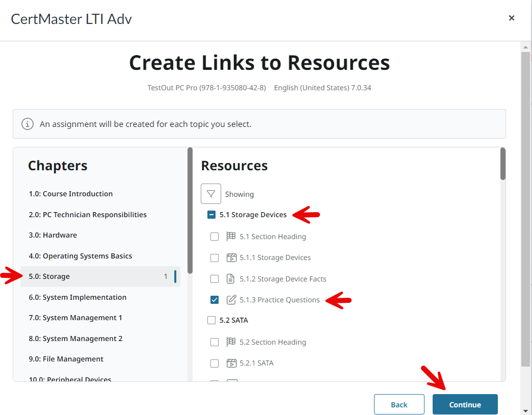Click the 5.1.3 Practice Questions label
Screen dimensions: 532x415
[280, 300]
